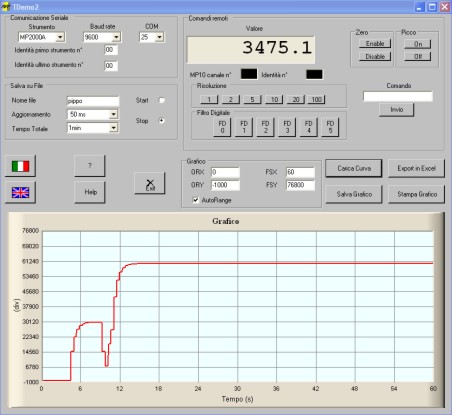This screenshot has width=452, height=415.
Task: Open the Strumento dropdown
Action: (60, 37)
